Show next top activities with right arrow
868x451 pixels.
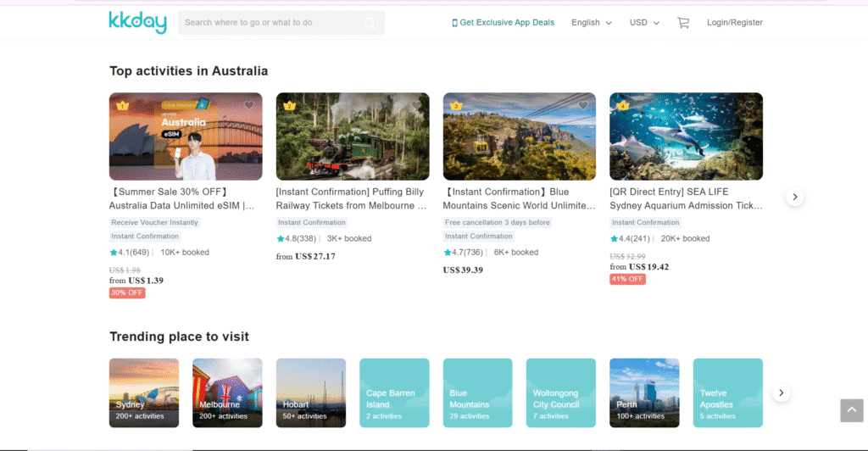pos(794,197)
